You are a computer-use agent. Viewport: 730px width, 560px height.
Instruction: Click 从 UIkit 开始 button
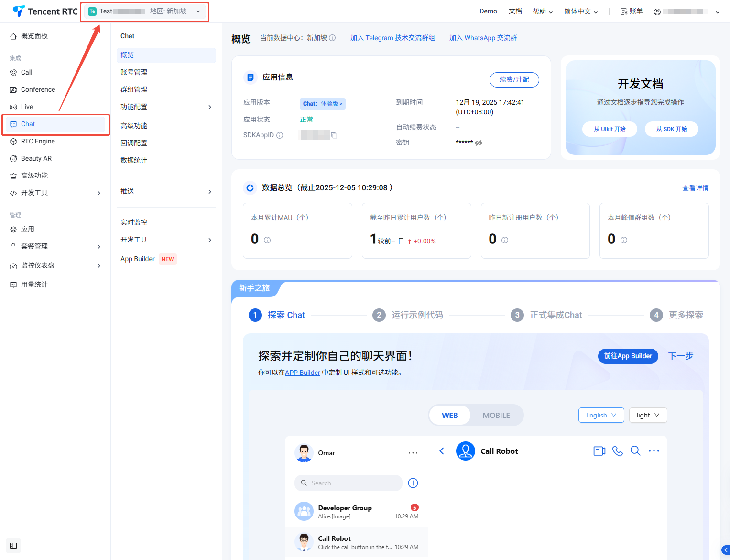tap(610, 129)
